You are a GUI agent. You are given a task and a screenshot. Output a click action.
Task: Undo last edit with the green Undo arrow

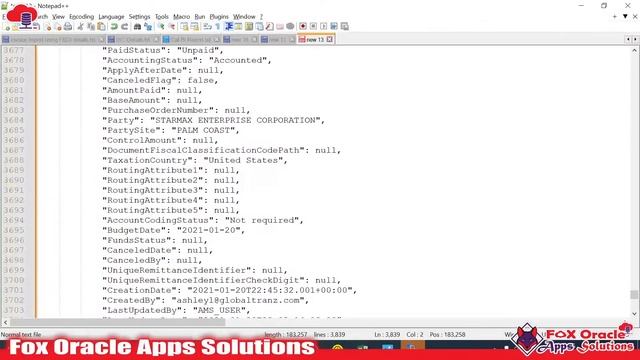pos(114,27)
